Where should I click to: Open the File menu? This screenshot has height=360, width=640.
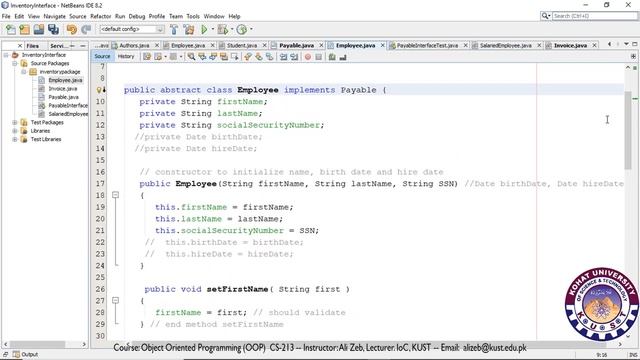tap(6, 16)
